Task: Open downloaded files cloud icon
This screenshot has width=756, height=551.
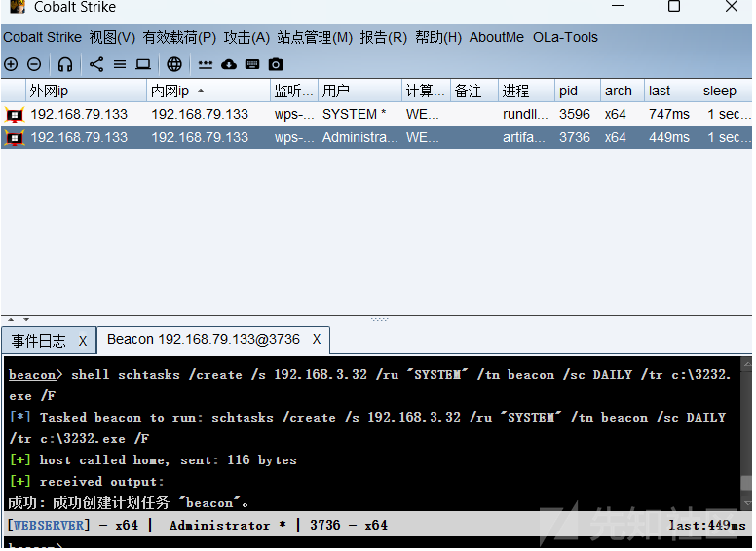Action: 229,64
